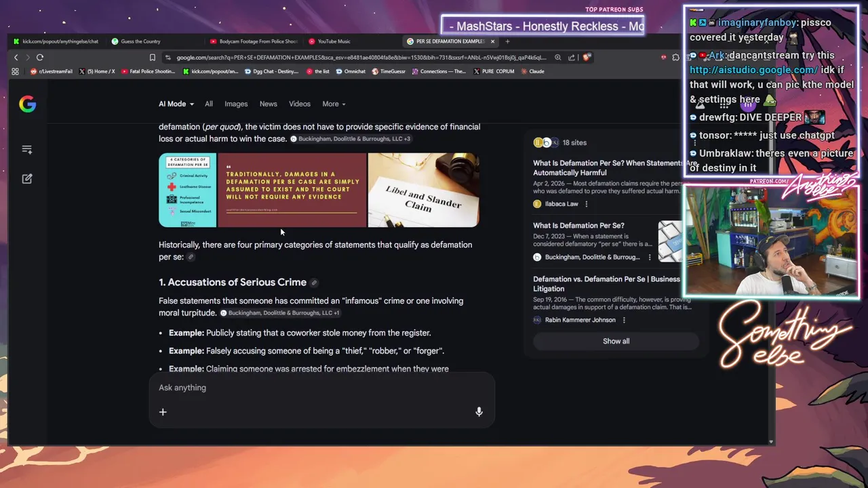Activate microphone voice input
Viewport: 868px width, 488px height.
[x=479, y=412]
